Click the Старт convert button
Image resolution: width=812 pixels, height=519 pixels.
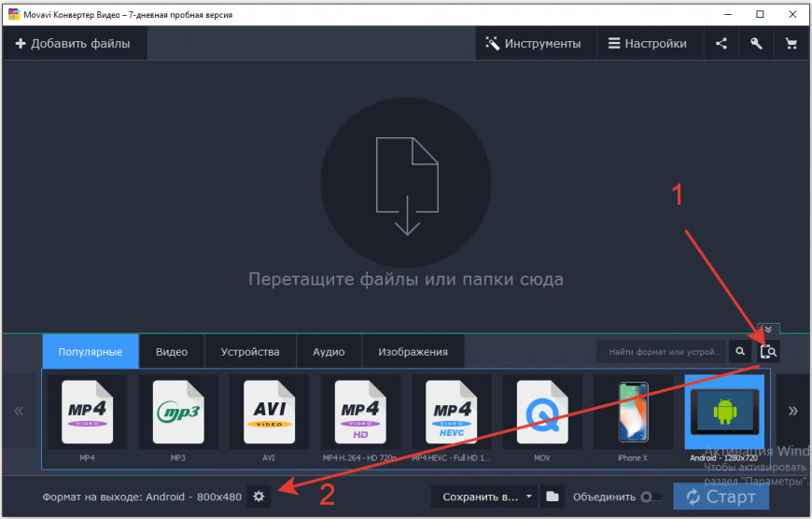coord(721,497)
